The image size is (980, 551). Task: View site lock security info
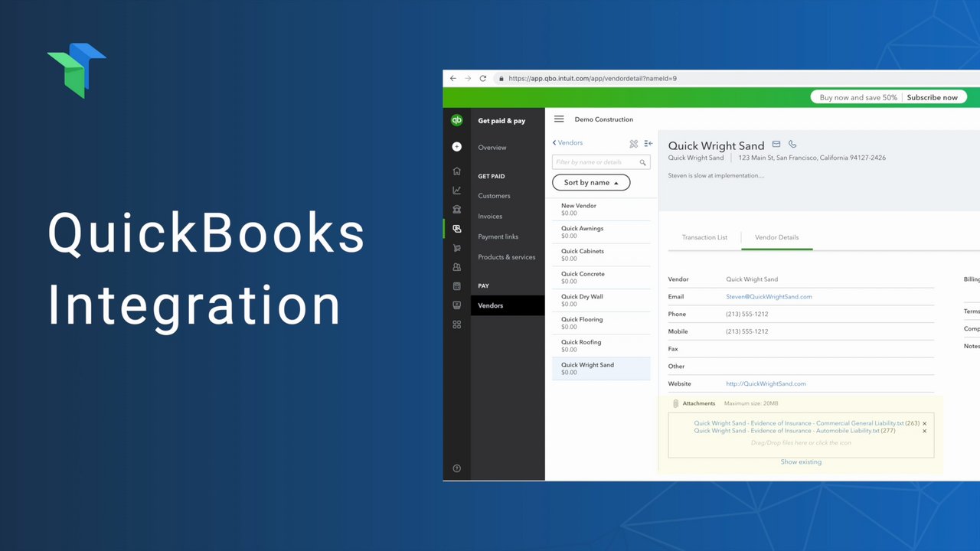tap(501, 78)
